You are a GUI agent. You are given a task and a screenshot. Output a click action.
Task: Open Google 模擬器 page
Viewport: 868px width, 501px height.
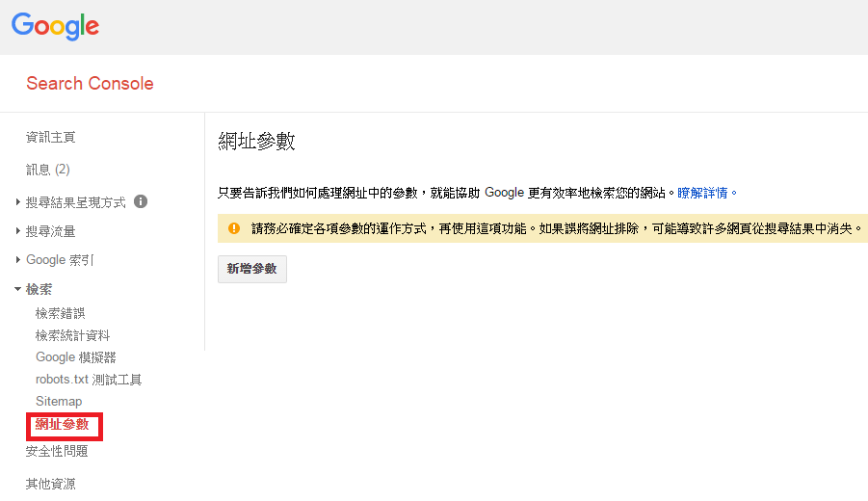(76, 357)
